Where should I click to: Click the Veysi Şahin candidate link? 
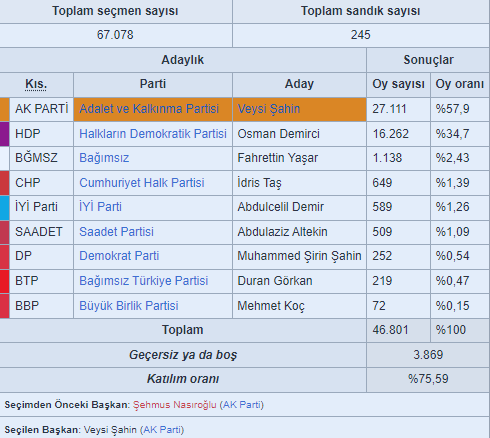pyautogui.click(x=269, y=109)
